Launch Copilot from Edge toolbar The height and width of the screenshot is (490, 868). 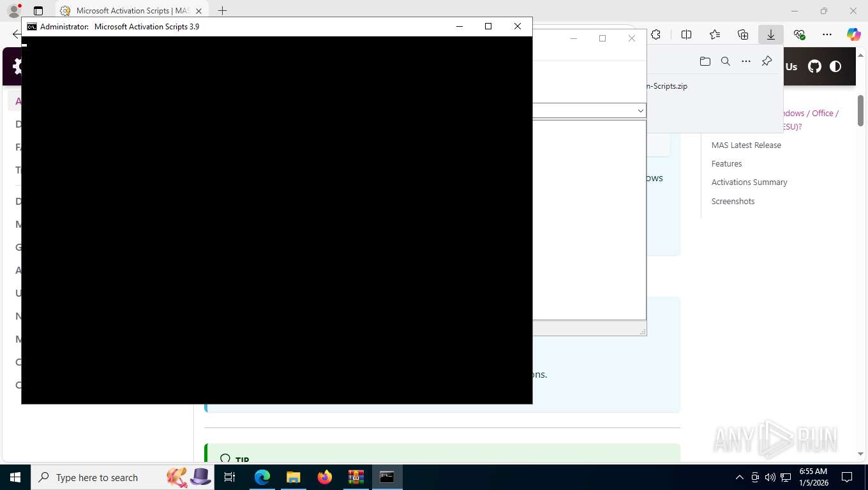pyautogui.click(x=853, y=34)
